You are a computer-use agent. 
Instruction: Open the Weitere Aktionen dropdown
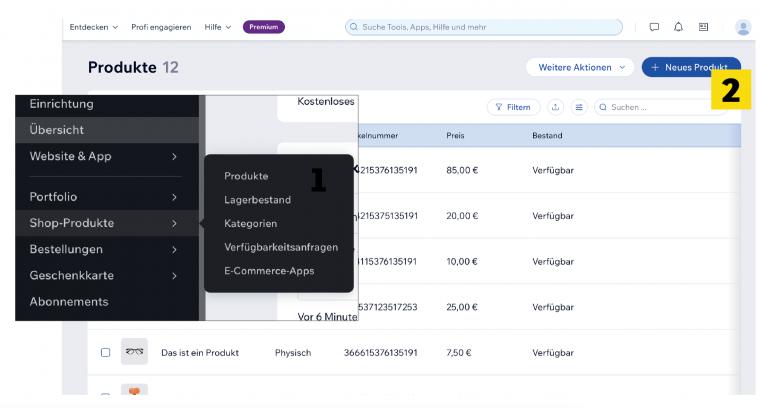[581, 67]
